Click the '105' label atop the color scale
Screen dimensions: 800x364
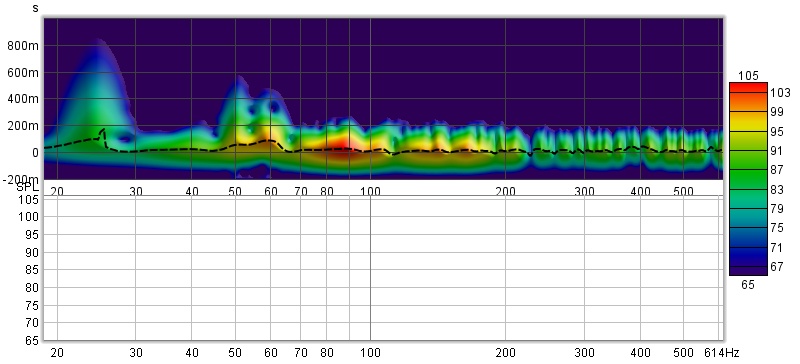tap(748, 76)
